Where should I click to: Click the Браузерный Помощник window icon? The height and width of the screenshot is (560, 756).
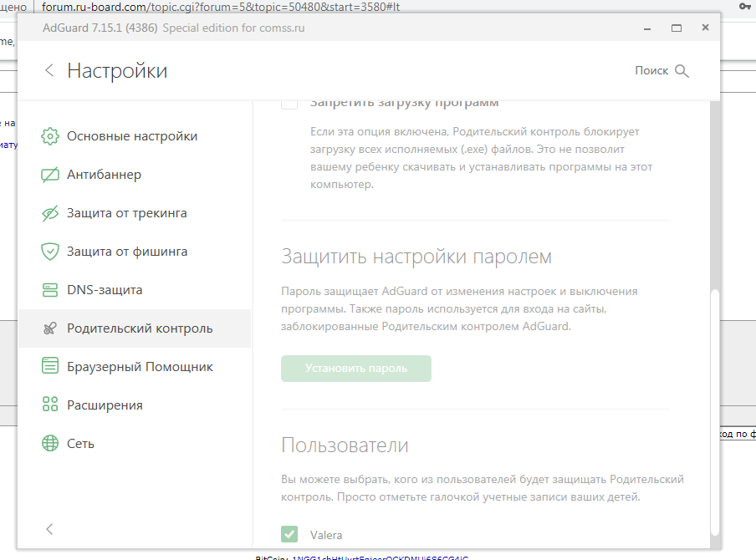tap(50, 366)
